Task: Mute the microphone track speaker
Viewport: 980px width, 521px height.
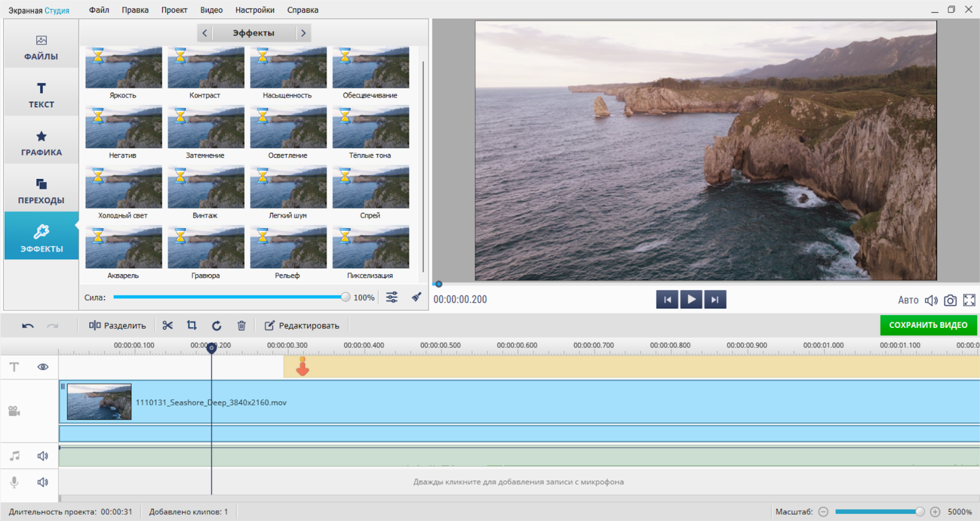Action: coord(43,482)
